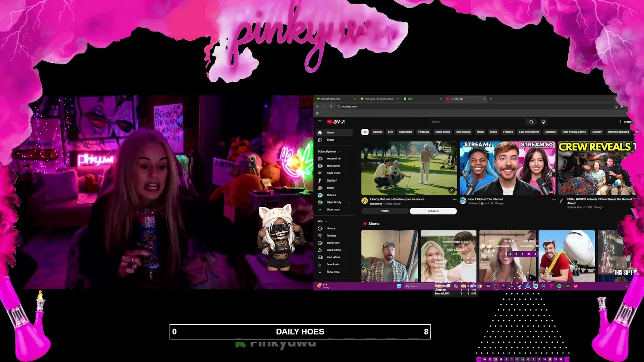Open Liberty Mutual ad external link arrow
Screen dimensions: 644x362
click(451, 190)
